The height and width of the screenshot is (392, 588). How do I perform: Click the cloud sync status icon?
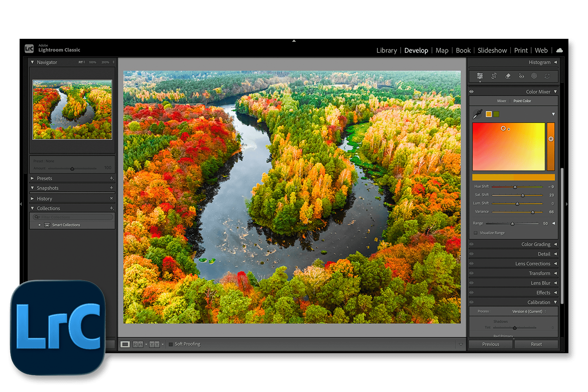[559, 50]
